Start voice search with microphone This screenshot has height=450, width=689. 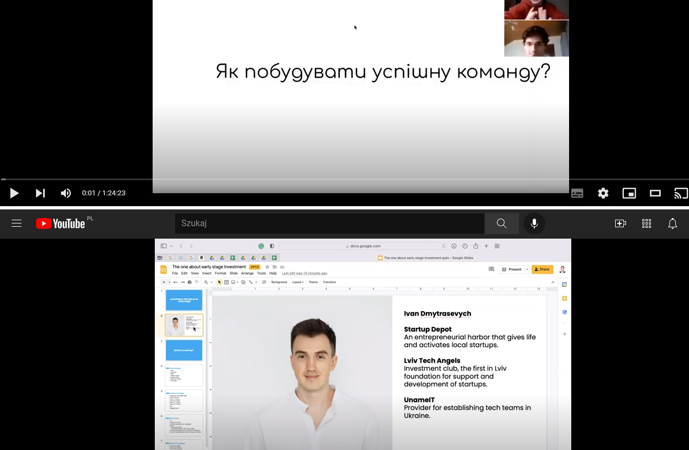click(x=534, y=224)
